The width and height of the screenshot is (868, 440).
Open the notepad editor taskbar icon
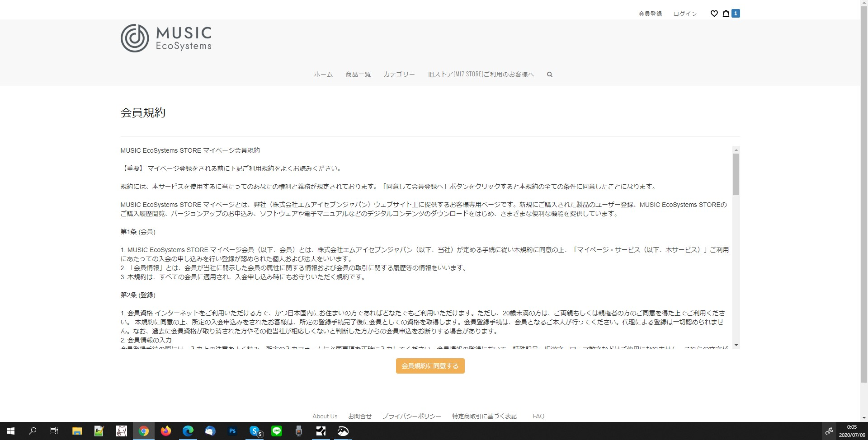[99, 431]
